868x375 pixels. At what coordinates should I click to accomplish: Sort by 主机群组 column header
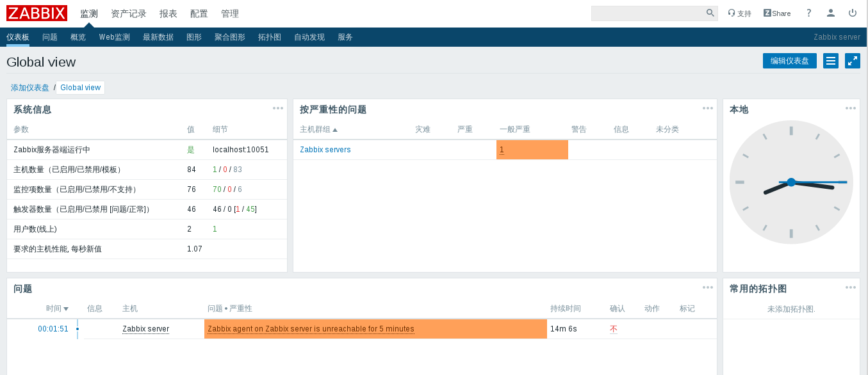point(318,129)
